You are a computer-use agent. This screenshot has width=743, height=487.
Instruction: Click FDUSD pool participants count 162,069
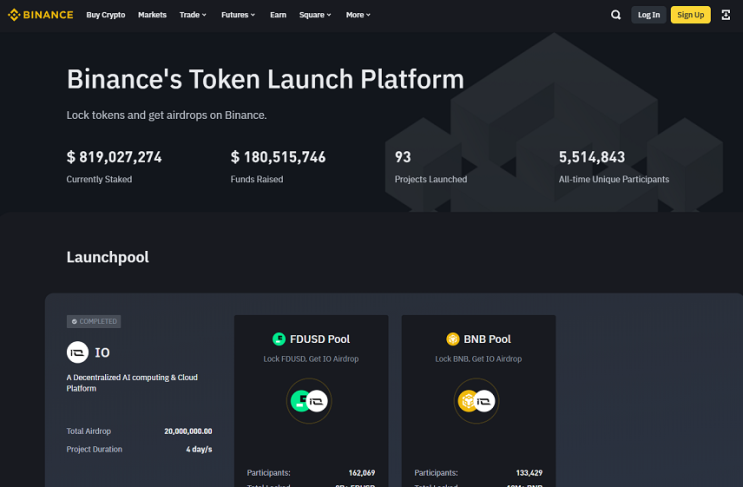(x=362, y=473)
